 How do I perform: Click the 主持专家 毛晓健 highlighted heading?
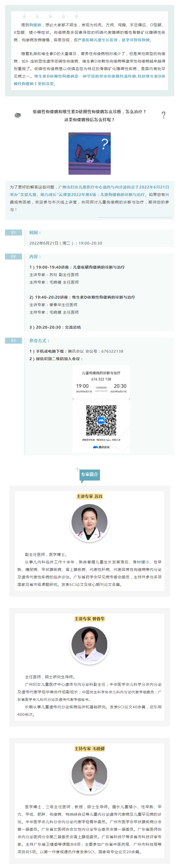[x=89, y=749]
